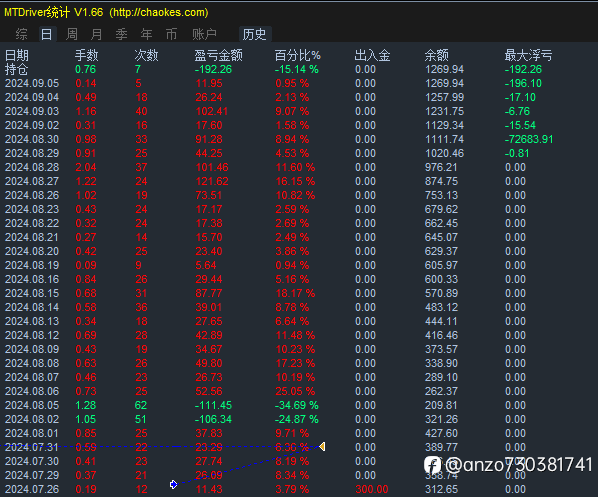Click the 手数 column header
The width and height of the screenshot is (598, 497).
coord(87,55)
